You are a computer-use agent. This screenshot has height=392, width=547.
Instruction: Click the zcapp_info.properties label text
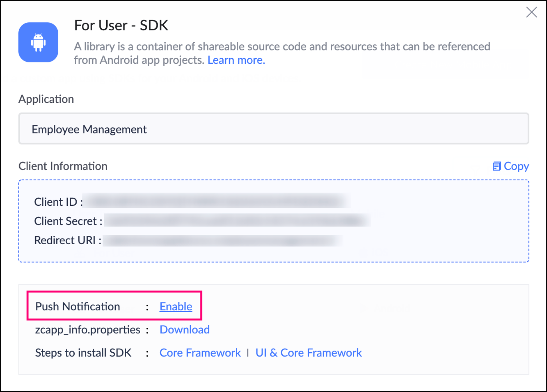click(87, 330)
